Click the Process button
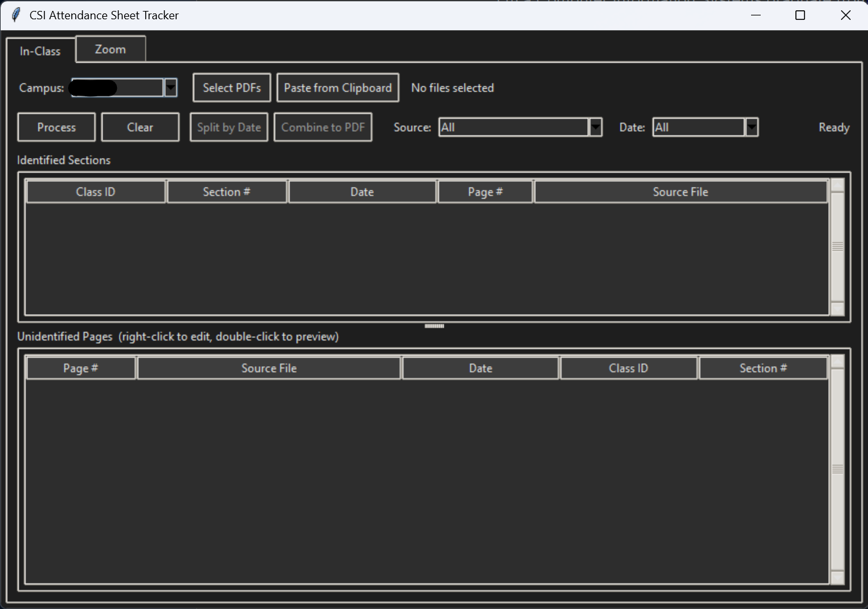868x609 pixels. click(57, 127)
